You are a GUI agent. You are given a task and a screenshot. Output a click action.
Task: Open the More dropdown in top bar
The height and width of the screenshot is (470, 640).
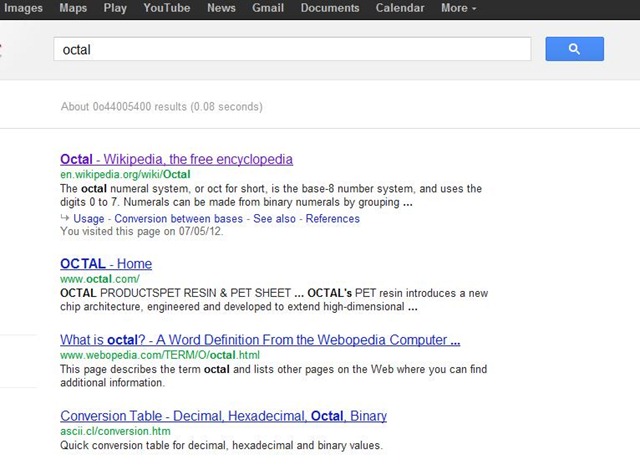(x=458, y=8)
